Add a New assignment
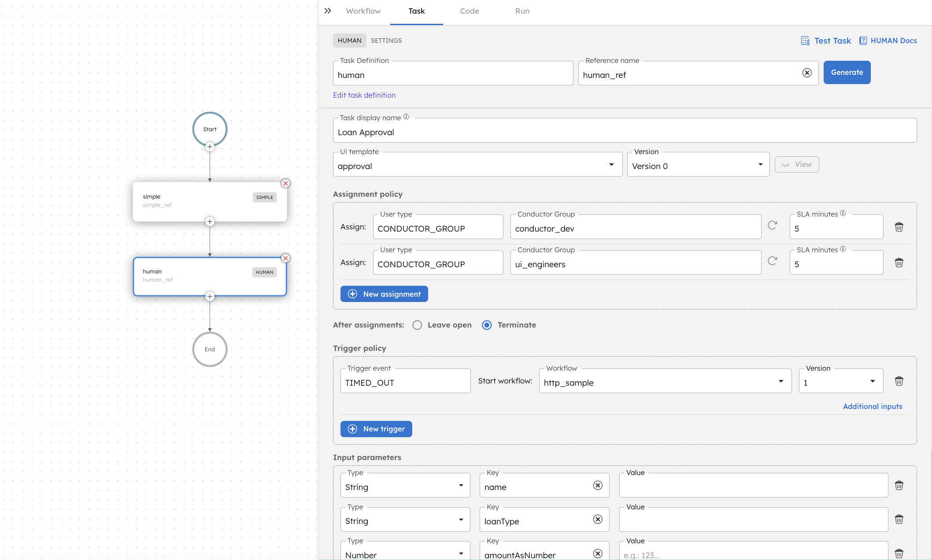932x560 pixels. pyautogui.click(x=384, y=294)
